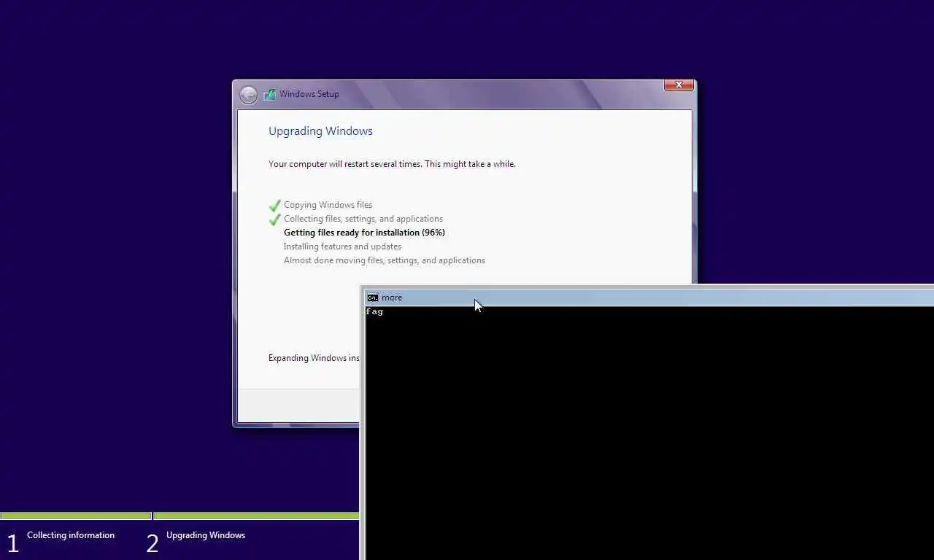Viewport: 934px width, 560px height.
Task: Click the Windows Setup title icon
Action: pos(269,94)
